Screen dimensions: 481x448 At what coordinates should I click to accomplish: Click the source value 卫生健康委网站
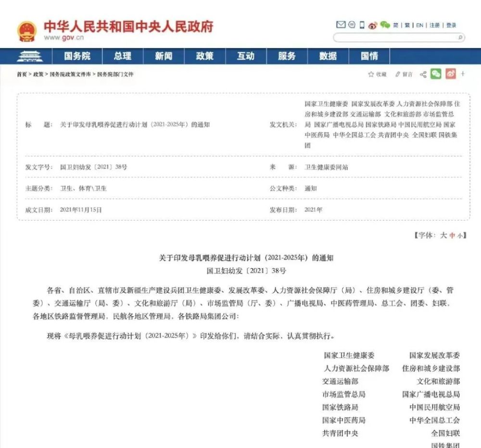point(327,167)
